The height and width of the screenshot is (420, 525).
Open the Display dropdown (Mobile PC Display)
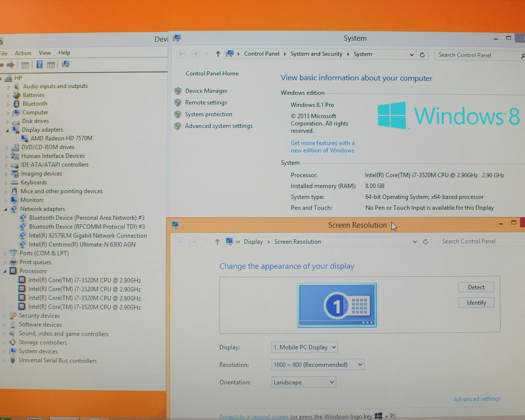click(x=305, y=347)
